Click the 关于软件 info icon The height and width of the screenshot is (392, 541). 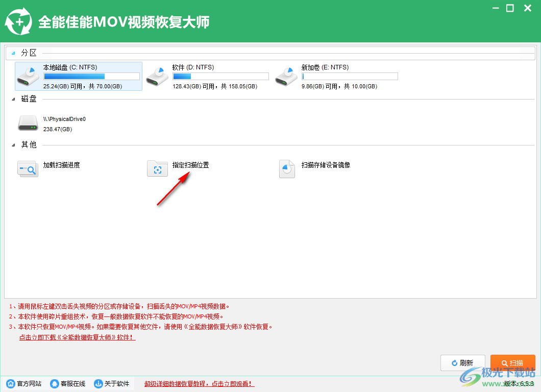[99, 383]
